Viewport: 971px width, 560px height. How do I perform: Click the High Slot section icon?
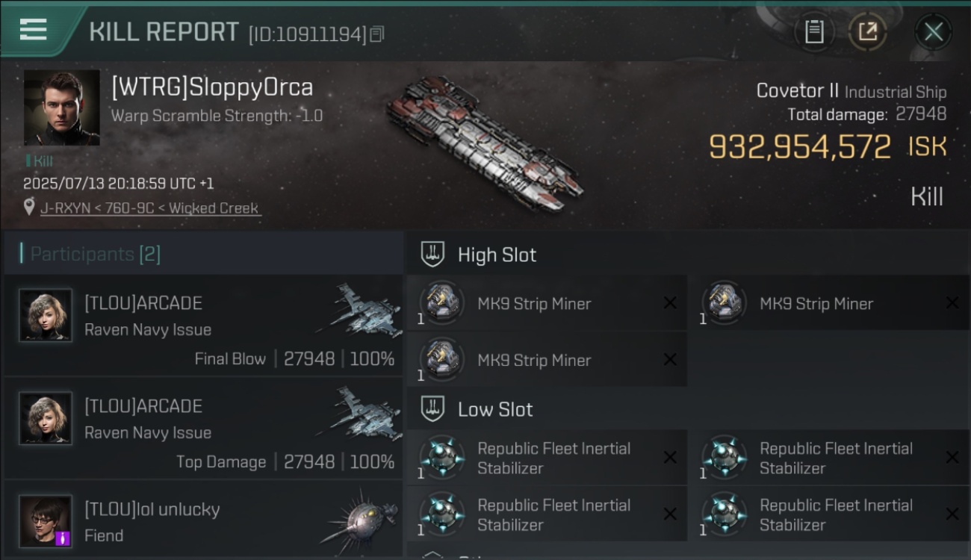pos(432,254)
